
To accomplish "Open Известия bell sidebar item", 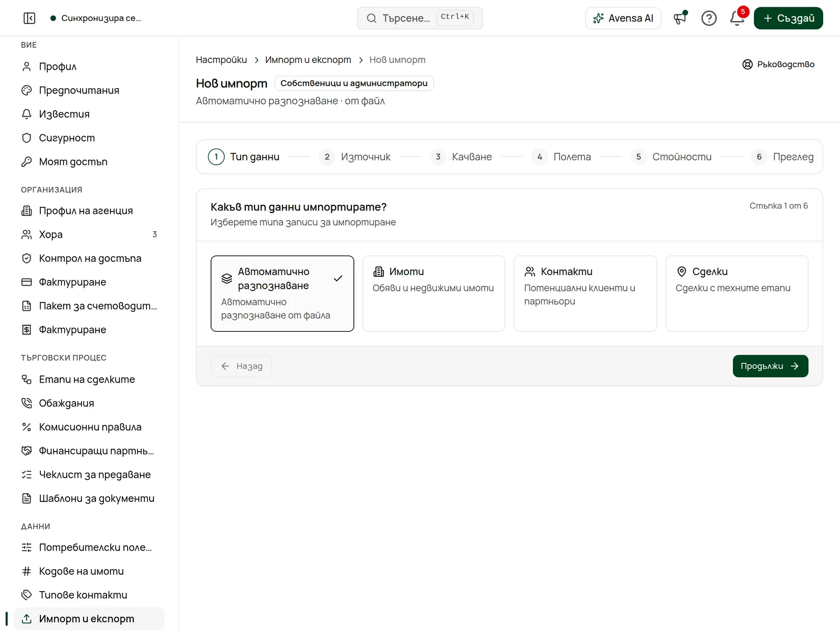I will 89,114.
